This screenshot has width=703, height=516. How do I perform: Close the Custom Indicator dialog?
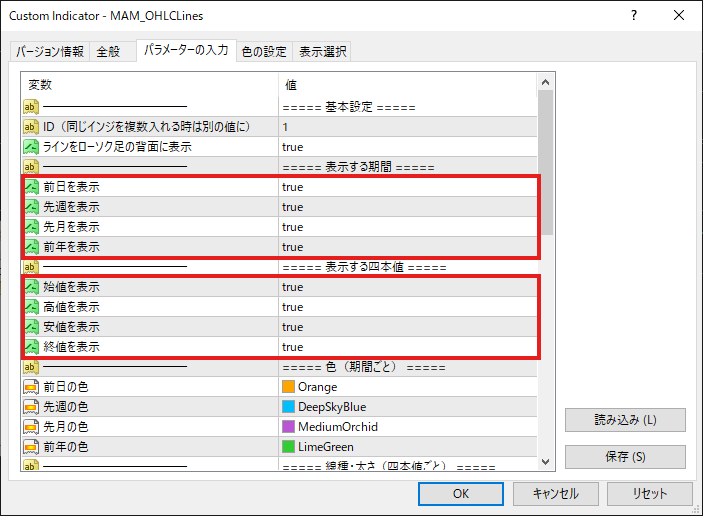pos(679,15)
